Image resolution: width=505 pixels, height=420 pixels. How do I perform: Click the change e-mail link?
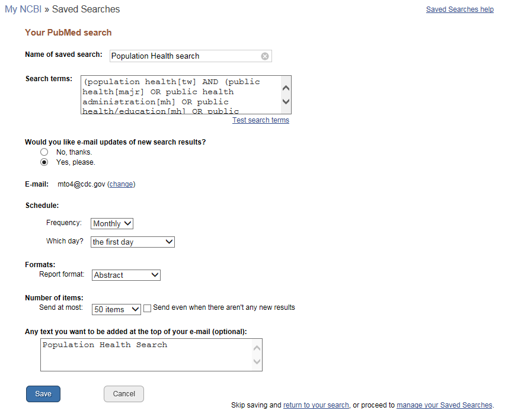click(121, 184)
